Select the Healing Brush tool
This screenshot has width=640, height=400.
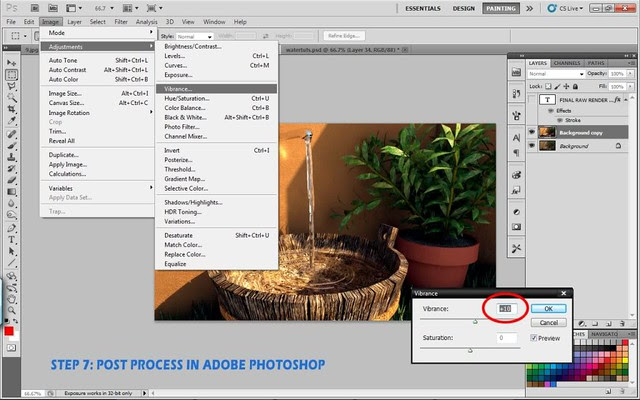point(11,134)
